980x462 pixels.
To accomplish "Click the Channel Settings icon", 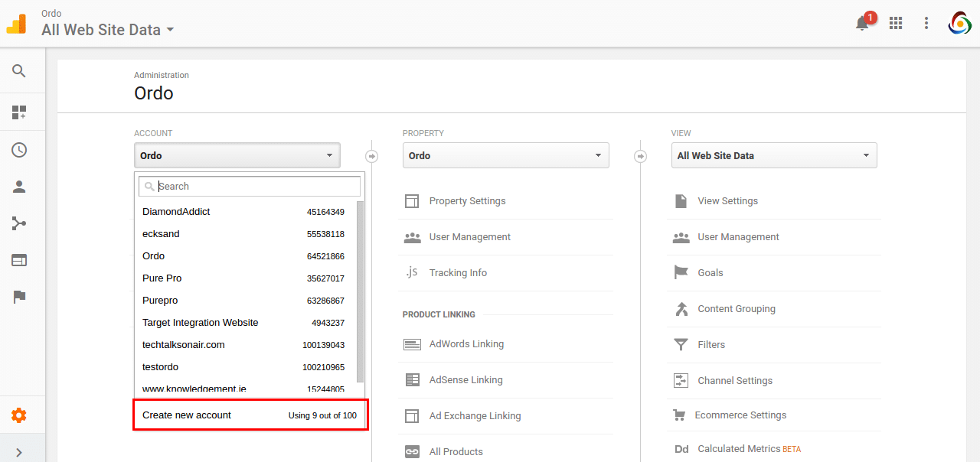I will click(x=681, y=380).
